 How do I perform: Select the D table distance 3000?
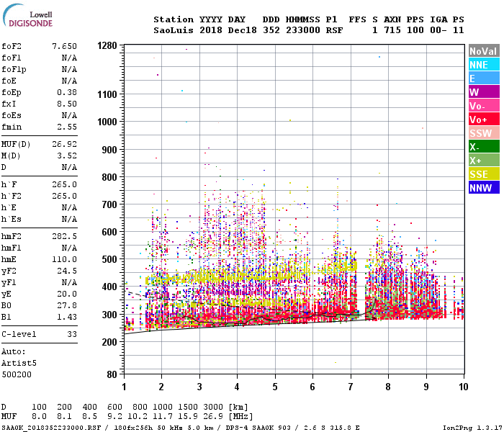pyautogui.click(x=213, y=408)
